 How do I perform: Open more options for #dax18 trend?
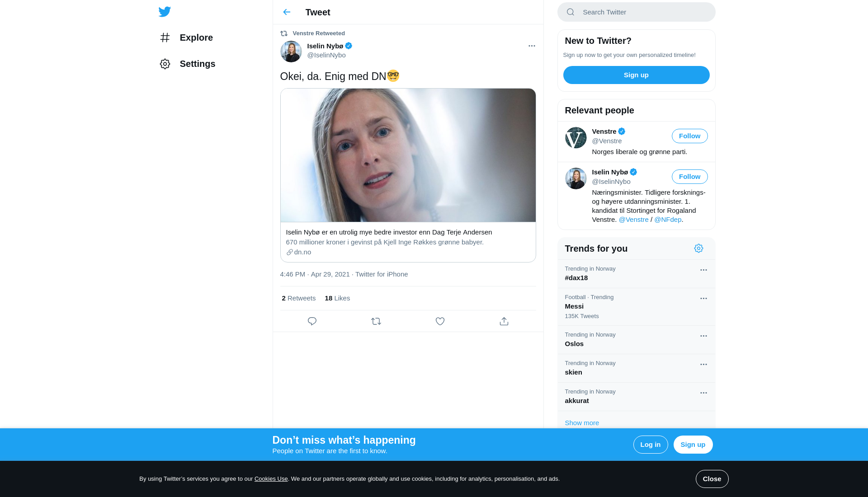click(703, 270)
